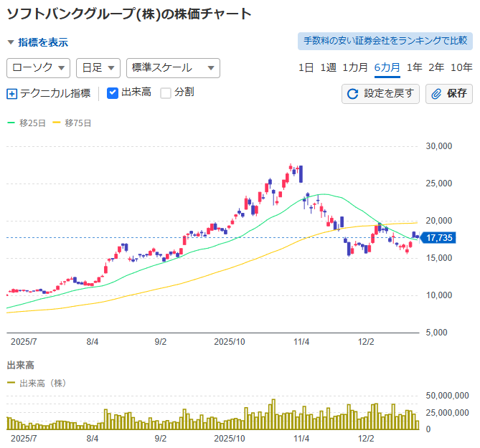Select the 10年 period tab

tap(461, 68)
